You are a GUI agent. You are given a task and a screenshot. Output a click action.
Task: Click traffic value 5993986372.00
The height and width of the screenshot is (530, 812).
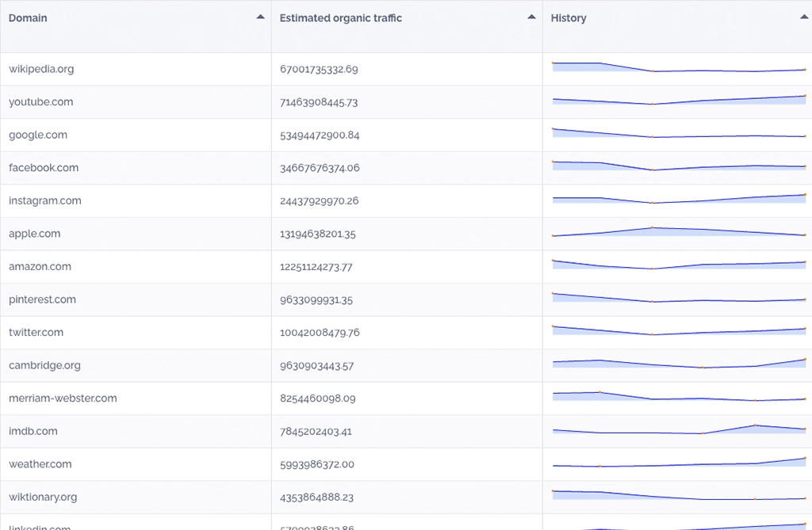(317, 464)
